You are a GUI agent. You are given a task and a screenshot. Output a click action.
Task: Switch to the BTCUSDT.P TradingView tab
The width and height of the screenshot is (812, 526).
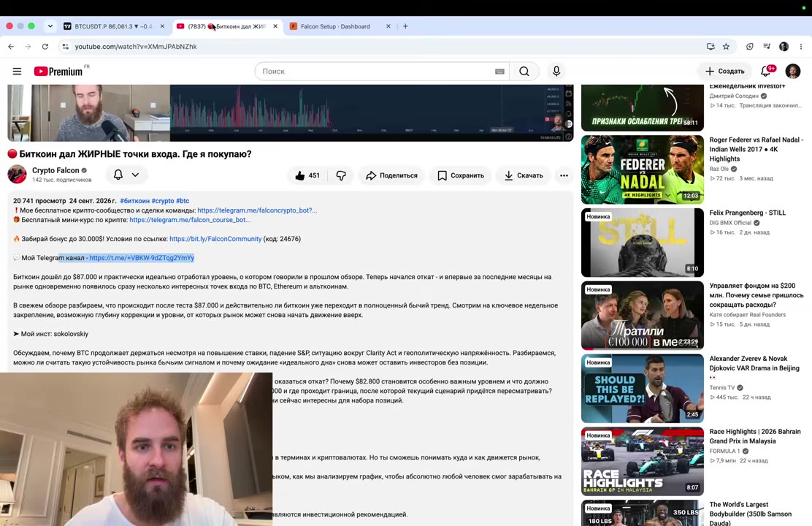[x=114, y=26]
